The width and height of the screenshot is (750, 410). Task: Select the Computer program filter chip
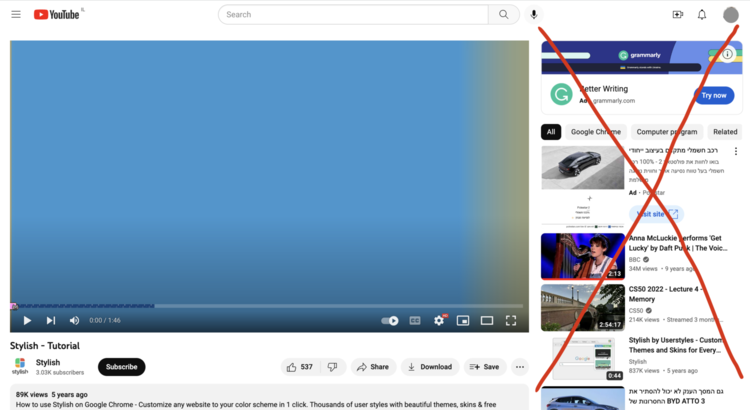tap(667, 132)
